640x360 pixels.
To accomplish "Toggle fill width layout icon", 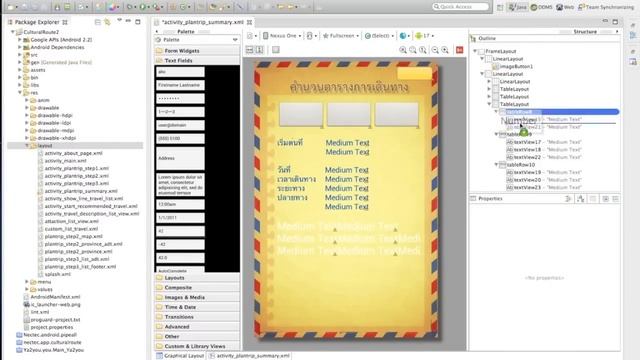I will click(249, 50).
